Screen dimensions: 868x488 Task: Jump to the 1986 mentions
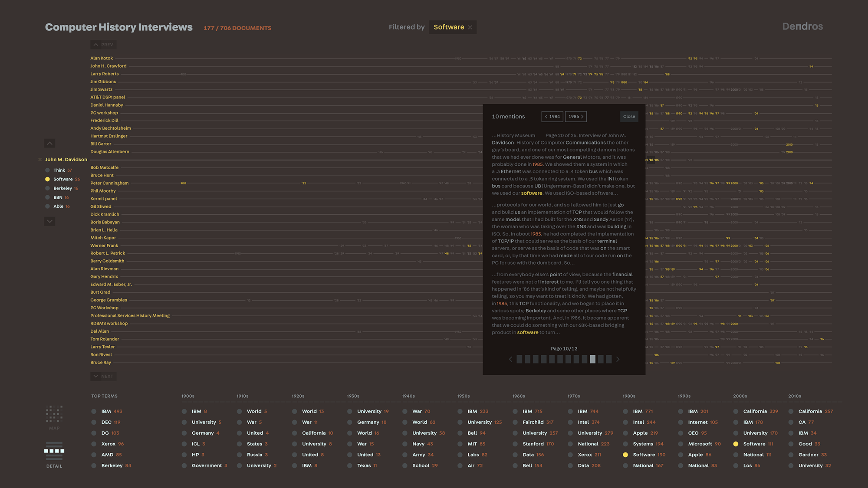[576, 116]
